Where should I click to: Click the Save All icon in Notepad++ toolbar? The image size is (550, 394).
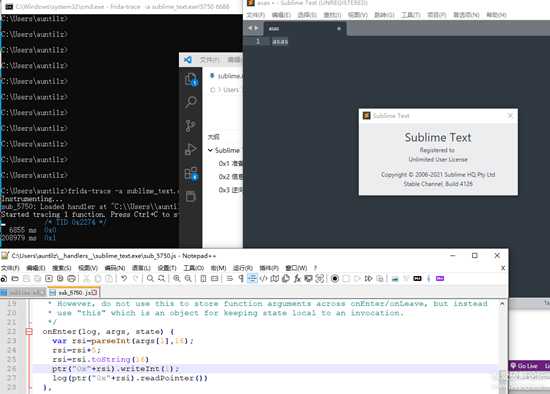click(38, 279)
